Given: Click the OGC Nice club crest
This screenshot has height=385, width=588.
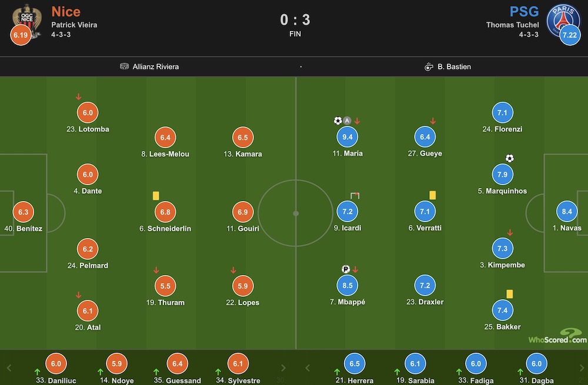Looking at the screenshot, I should click(26, 20).
